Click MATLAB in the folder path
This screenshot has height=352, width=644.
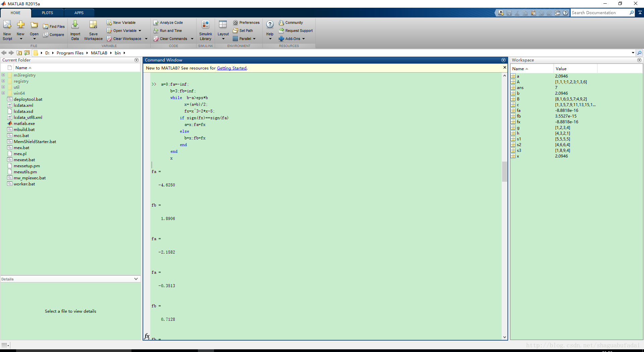click(x=99, y=53)
